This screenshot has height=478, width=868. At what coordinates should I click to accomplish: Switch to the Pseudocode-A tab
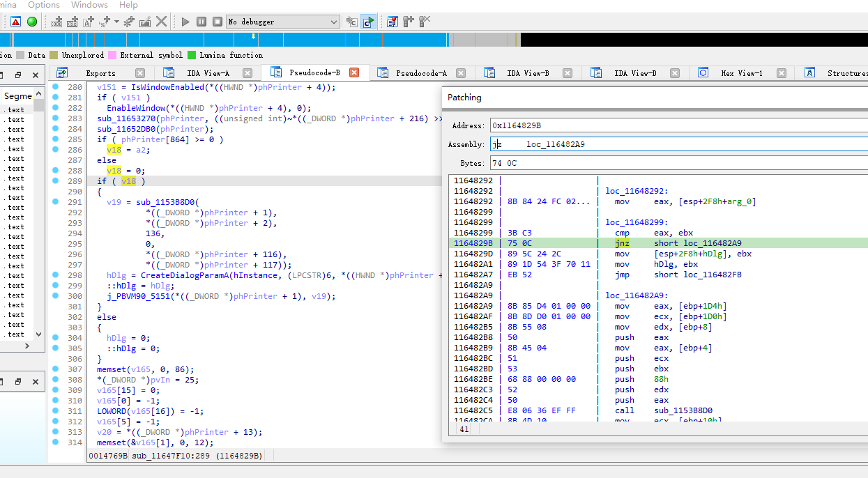tap(421, 73)
